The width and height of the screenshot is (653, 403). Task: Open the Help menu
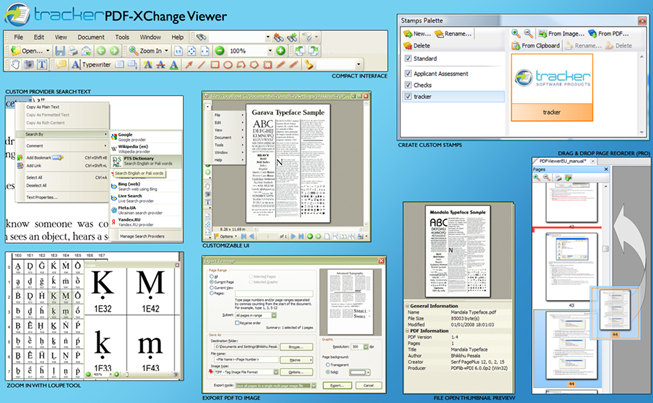coord(177,37)
